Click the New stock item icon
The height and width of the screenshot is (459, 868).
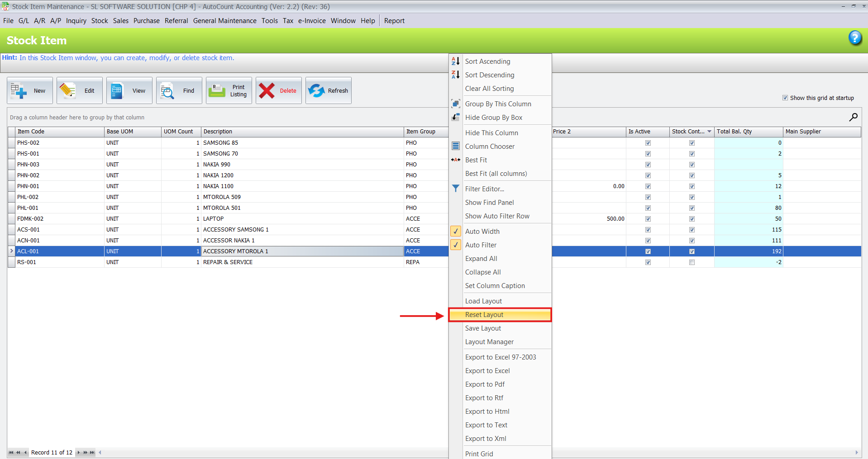(19, 91)
